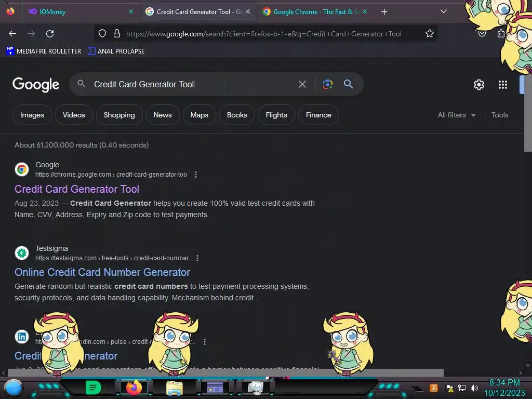
Task: Go back to the previous page
Action: pyautogui.click(x=12, y=34)
